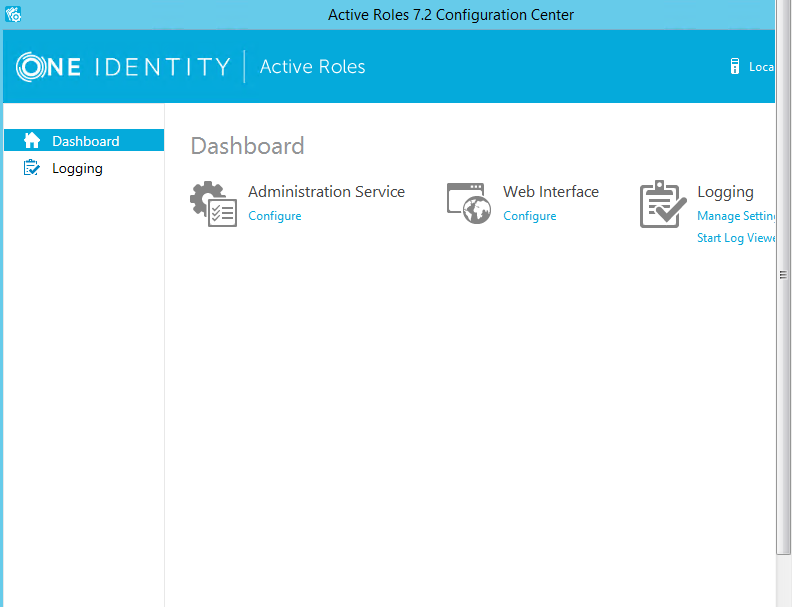Screen dimensions: 792x607
Task: Click the Logging heading on the dashboard
Action: (x=725, y=192)
